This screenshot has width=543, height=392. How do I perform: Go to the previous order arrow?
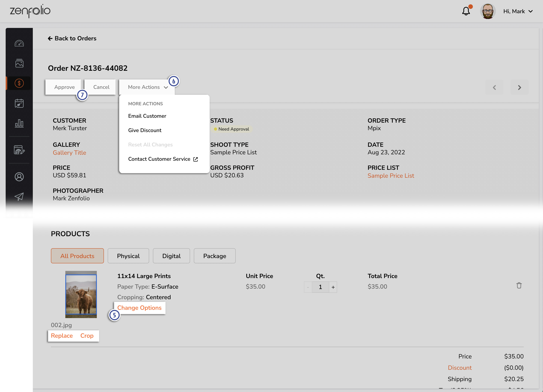click(x=494, y=88)
